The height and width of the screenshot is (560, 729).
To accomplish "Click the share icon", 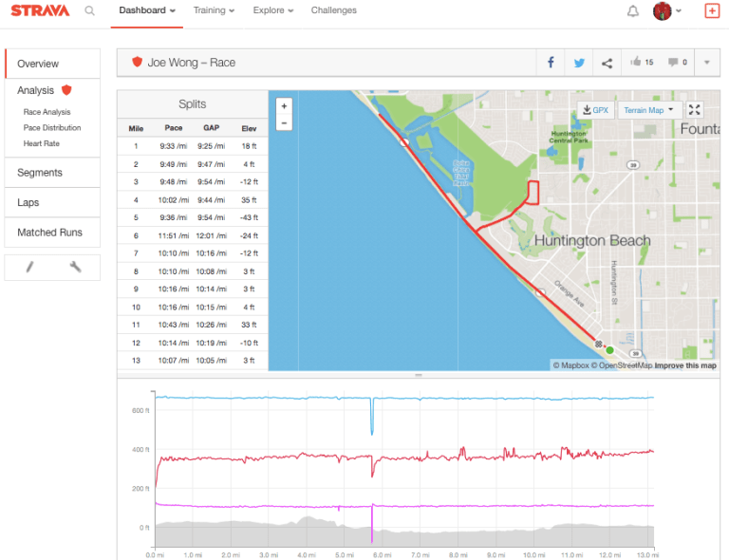I will coord(607,64).
